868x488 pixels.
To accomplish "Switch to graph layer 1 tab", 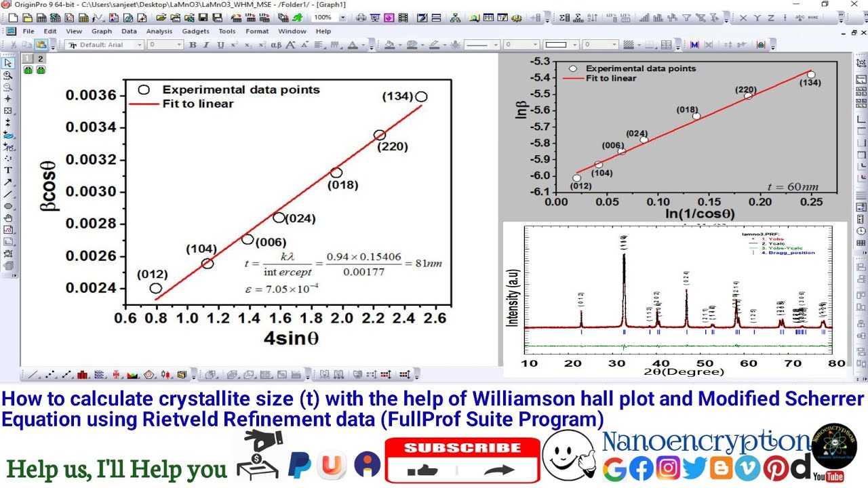I will (x=28, y=60).
